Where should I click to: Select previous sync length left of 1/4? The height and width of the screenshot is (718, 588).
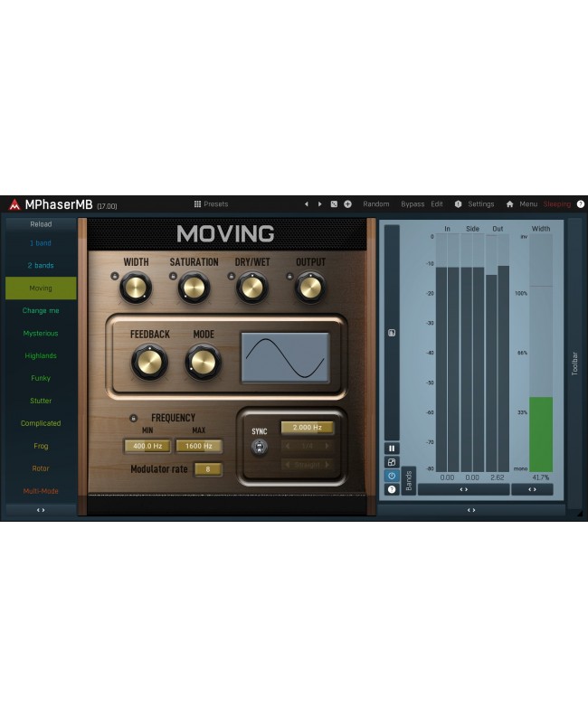pos(288,446)
